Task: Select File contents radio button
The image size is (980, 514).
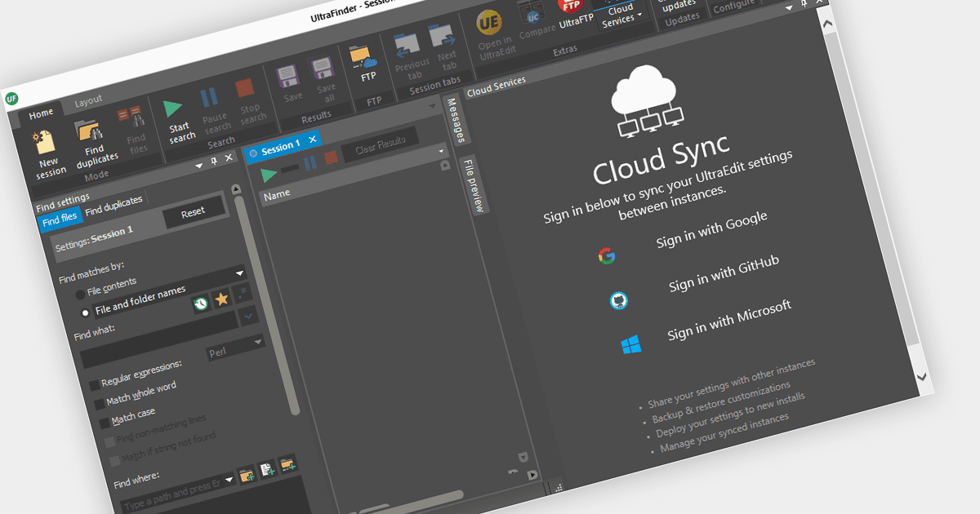Action: (79, 294)
